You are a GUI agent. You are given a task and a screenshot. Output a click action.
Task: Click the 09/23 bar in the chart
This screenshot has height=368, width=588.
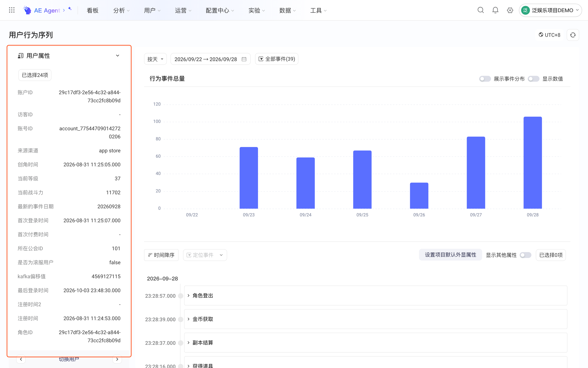click(x=249, y=178)
